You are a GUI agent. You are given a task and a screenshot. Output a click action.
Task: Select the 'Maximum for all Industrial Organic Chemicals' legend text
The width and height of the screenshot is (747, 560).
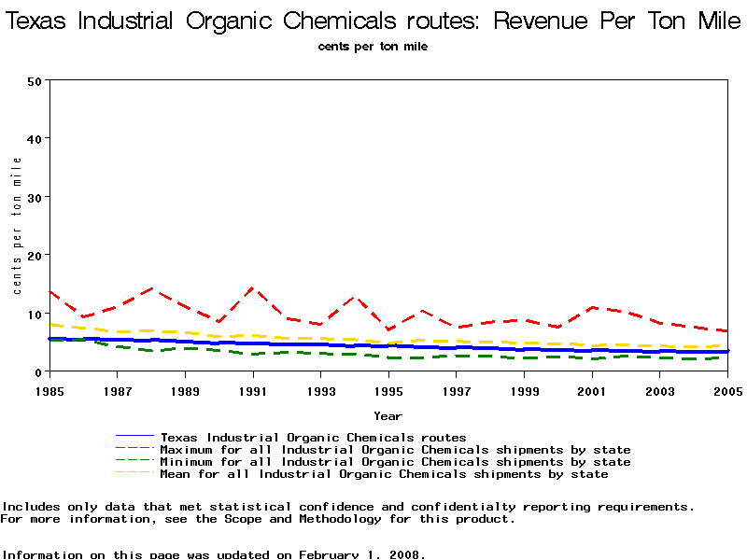point(395,450)
